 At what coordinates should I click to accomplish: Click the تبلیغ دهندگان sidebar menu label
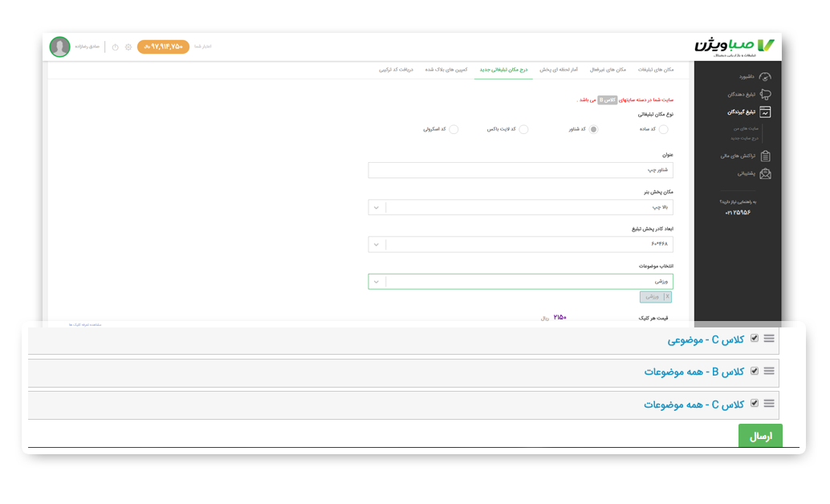(741, 95)
